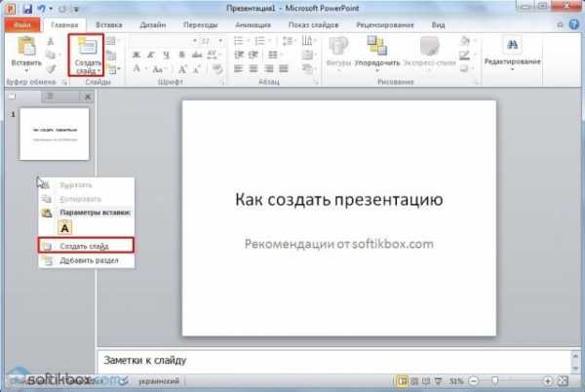585x392 pixels.
Task: Switch to Переходы ribbon tab
Action: [201, 25]
